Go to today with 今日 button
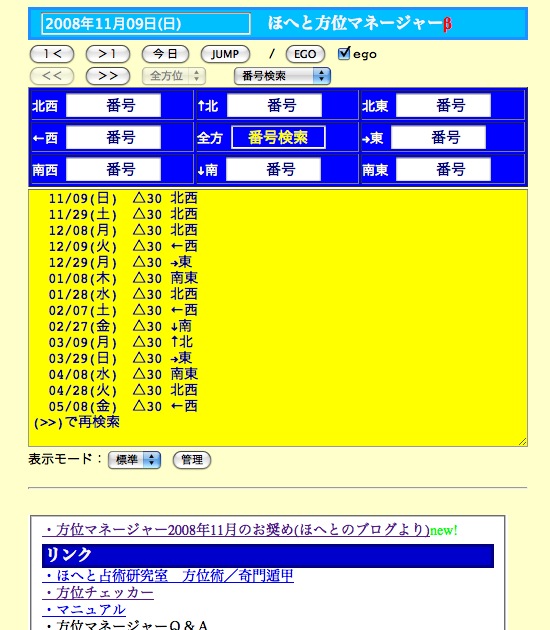This screenshot has height=630, width=550. pyautogui.click(x=165, y=54)
